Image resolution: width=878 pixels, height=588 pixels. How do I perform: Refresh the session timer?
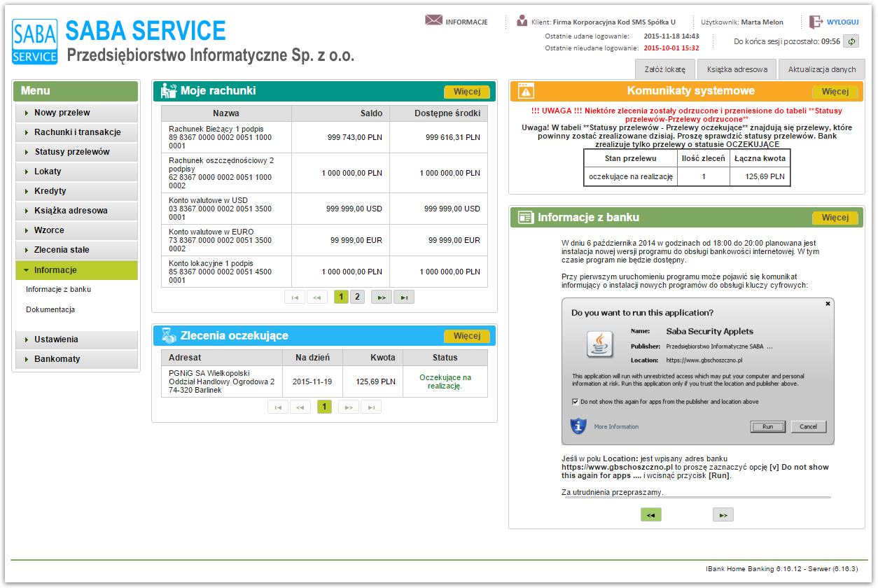click(851, 41)
